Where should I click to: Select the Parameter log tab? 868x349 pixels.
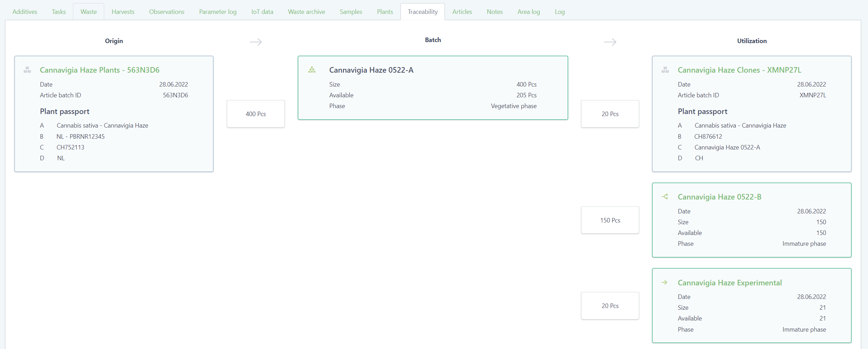coord(218,12)
